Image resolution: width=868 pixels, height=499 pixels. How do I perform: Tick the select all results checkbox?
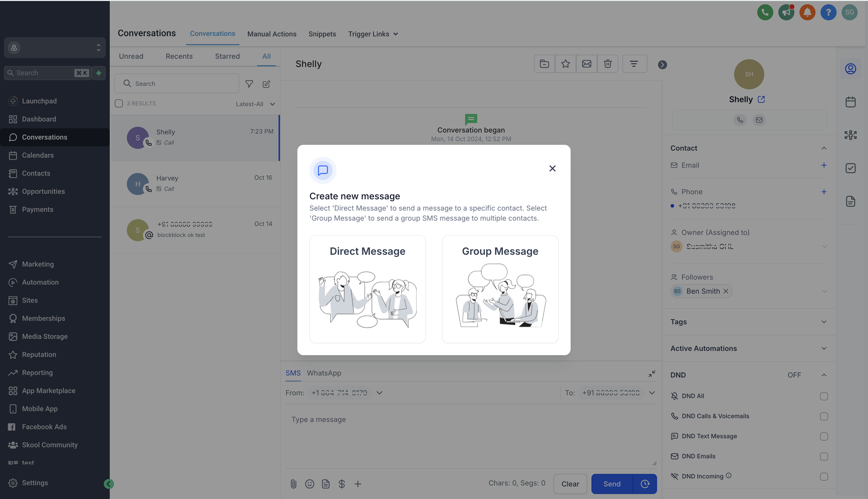(x=119, y=104)
